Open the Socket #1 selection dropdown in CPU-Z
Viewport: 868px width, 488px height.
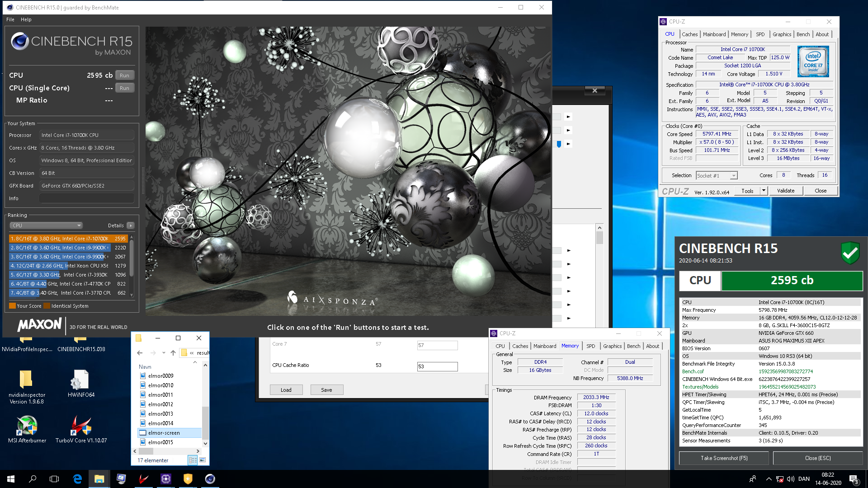pyautogui.click(x=717, y=175)
